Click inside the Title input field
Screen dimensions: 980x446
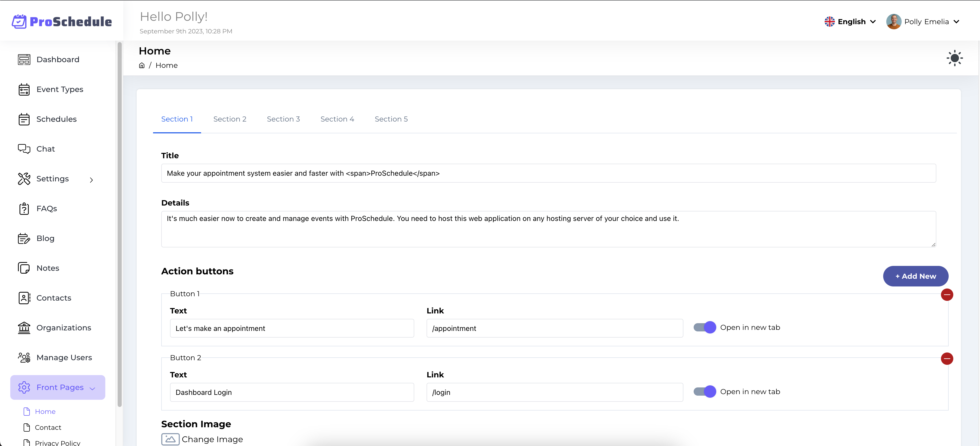coord(457,173)
